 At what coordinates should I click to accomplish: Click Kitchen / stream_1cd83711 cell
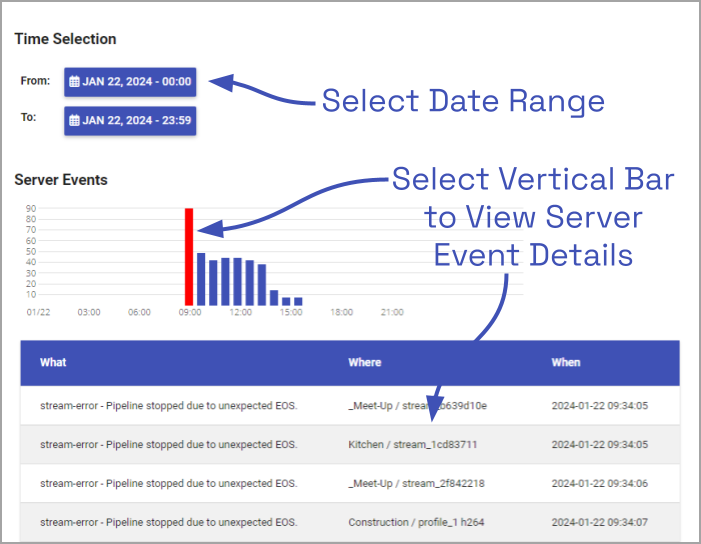413,445
